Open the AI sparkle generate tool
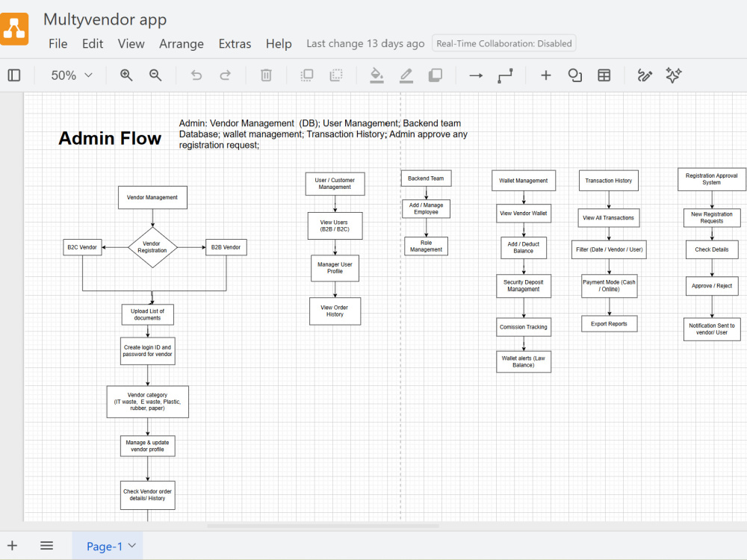 click(x=674, y=75)
